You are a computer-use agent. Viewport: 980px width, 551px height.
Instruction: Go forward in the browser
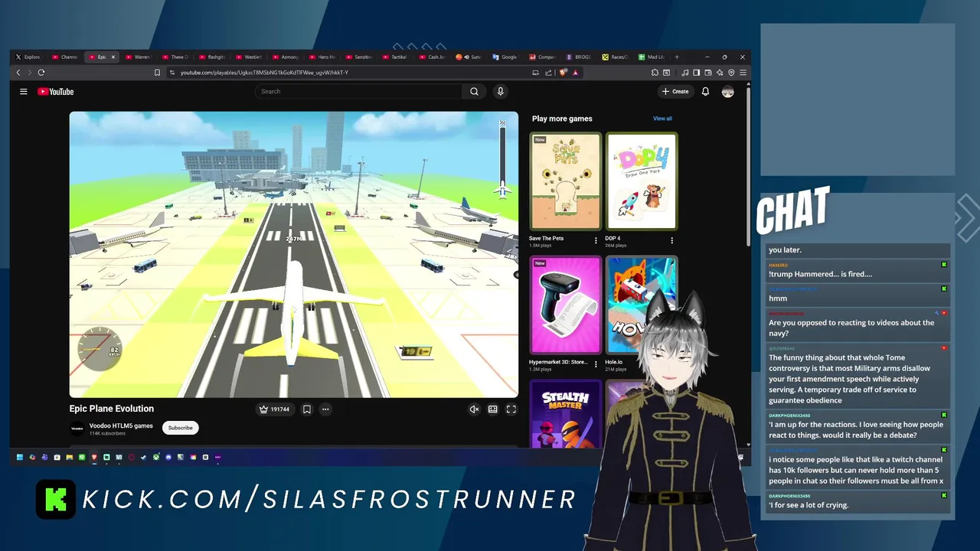[x=30, y=73]
